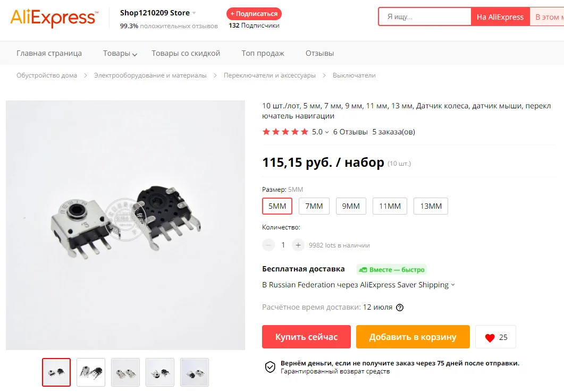Select the 11MM size option
The width and height of the screenshot is (564, 392).
point(390,206)
